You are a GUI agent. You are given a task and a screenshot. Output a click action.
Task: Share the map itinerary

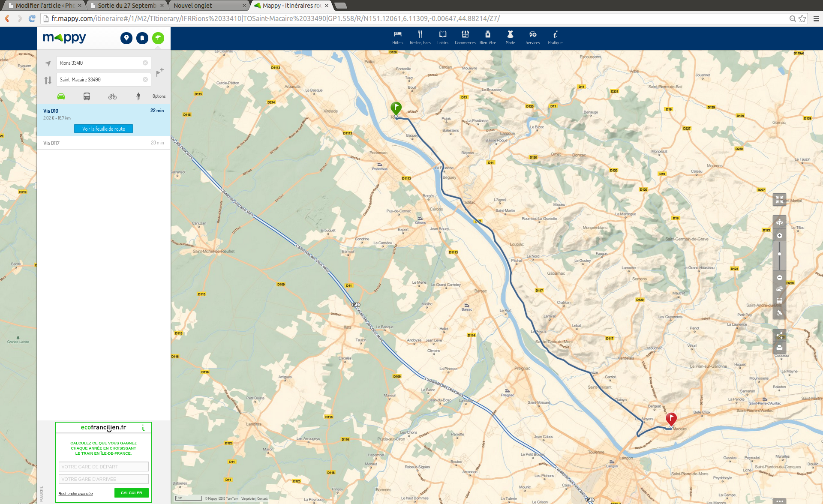(779, 336)
